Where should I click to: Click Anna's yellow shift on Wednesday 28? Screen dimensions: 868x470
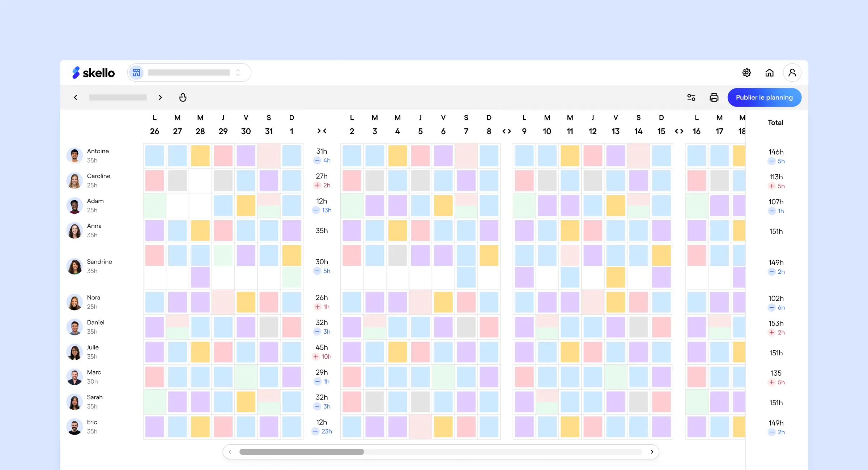pos(200,230)
